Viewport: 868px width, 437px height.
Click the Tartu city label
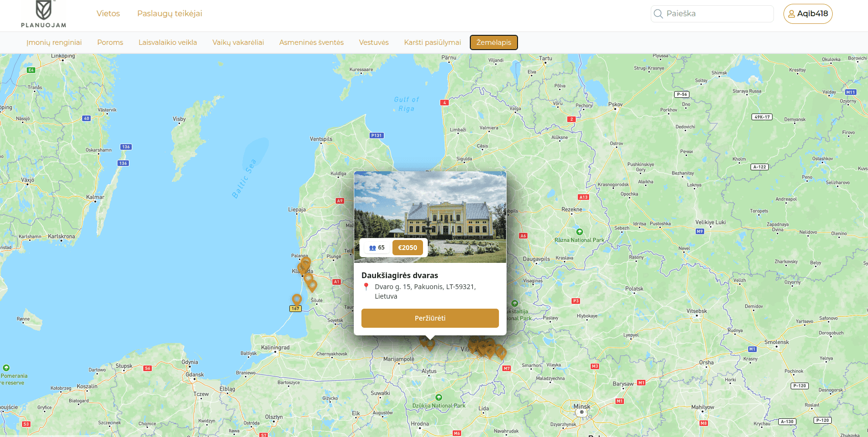(x=546, y=58)
